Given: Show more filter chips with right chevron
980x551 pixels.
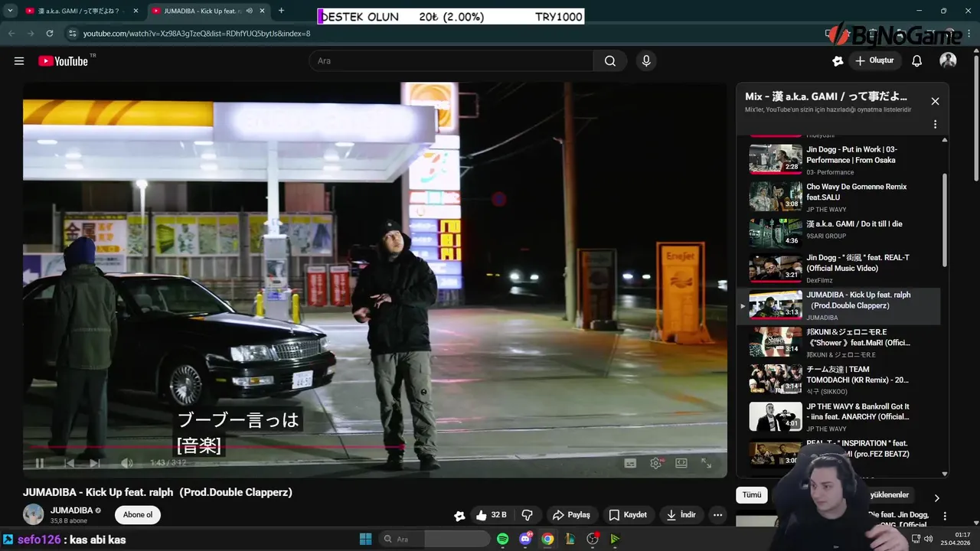Looking at the screenshot, I should 936,498.
